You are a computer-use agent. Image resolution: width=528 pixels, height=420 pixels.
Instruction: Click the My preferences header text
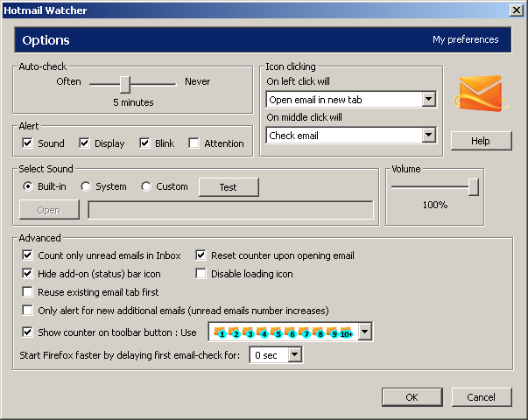[x=465, y=39]
